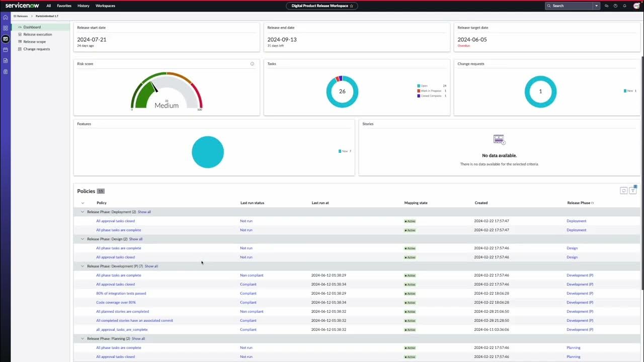This screenshot has height=362, width=644.
Task: Collapse the Release Phase: Development group
Action: tap(82, 266)
